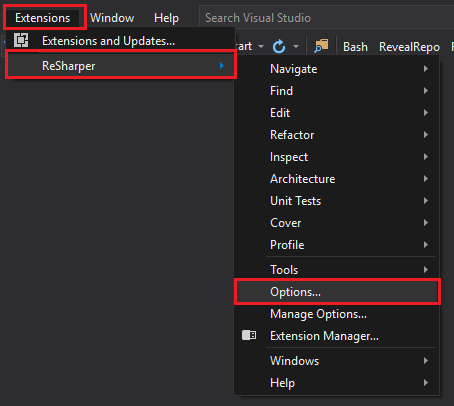454x406 pixels.
Task: Open the Window menu
Action: click(x=112, y=18)
